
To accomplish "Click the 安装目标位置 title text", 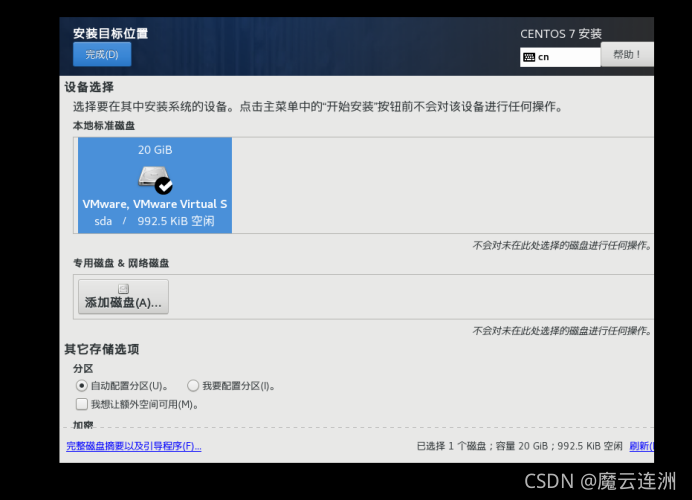I will point(110,34).
